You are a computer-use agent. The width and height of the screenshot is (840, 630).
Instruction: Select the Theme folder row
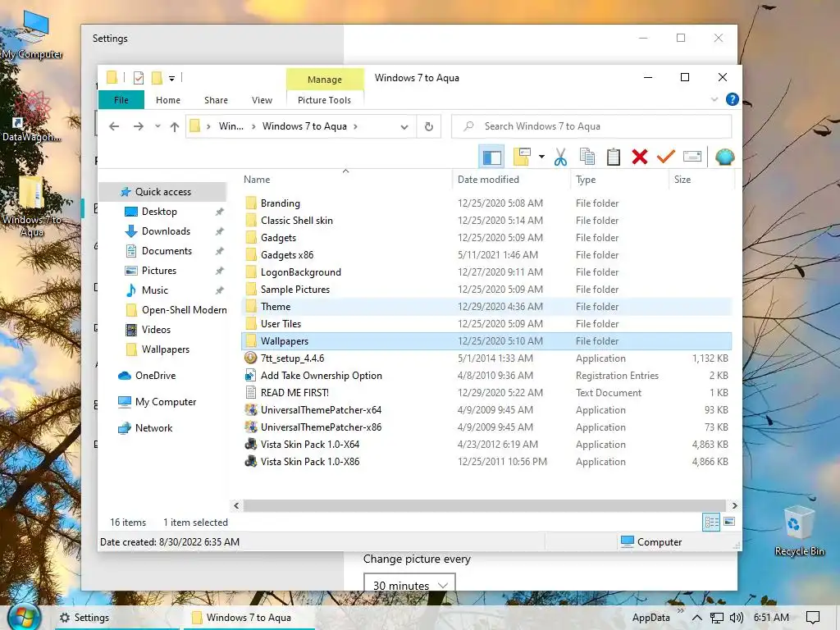click(x=486, y=307)
